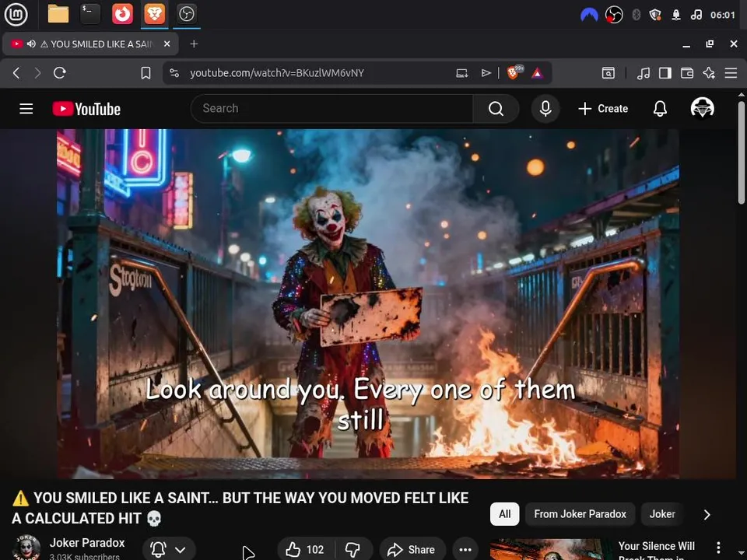Open the Create menu
Screen dimensions: 747x560
[x=603, y=109]
